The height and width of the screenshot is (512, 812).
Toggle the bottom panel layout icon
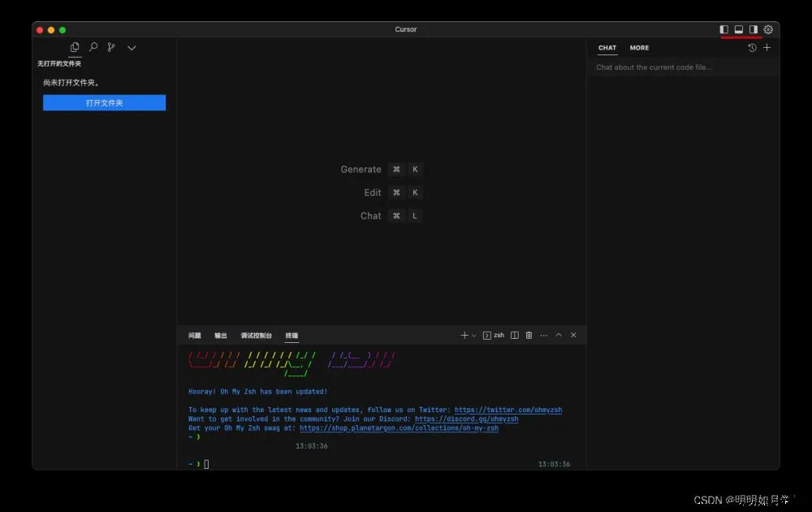click(738, 29)
